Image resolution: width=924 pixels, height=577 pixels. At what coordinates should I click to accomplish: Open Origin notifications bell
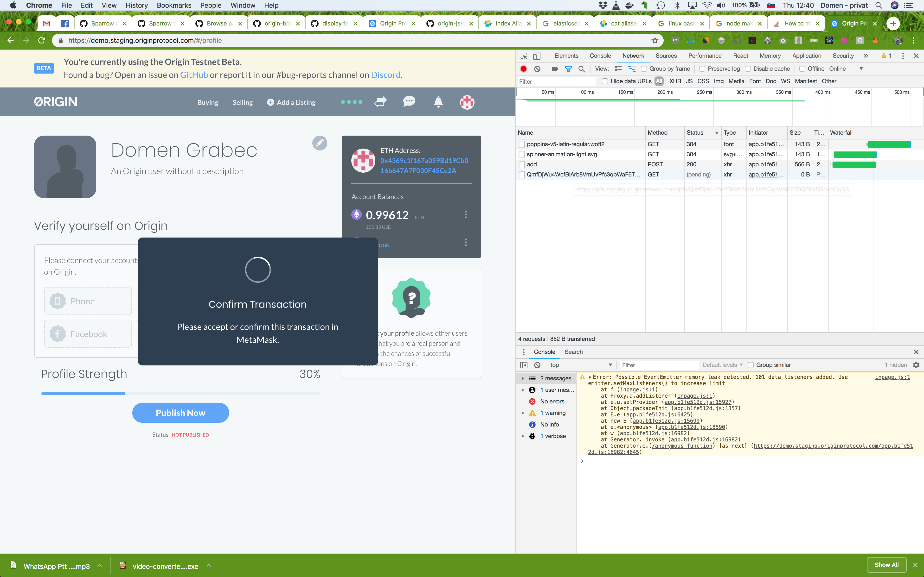pos(438,102)
